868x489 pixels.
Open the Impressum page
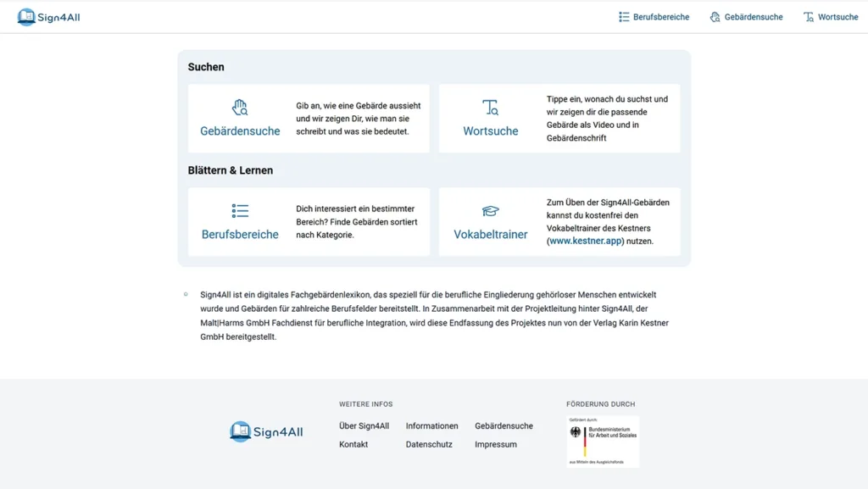click(495, 443)
